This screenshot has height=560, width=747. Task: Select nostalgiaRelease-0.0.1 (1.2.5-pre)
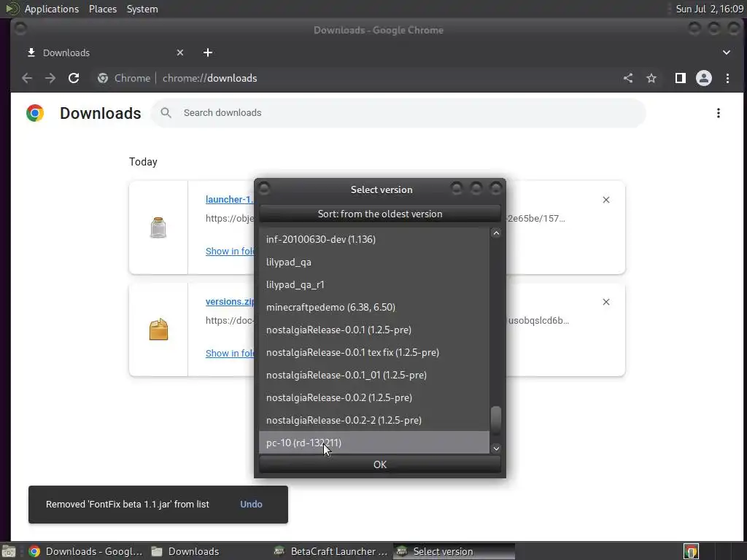[x=374, y=330]
